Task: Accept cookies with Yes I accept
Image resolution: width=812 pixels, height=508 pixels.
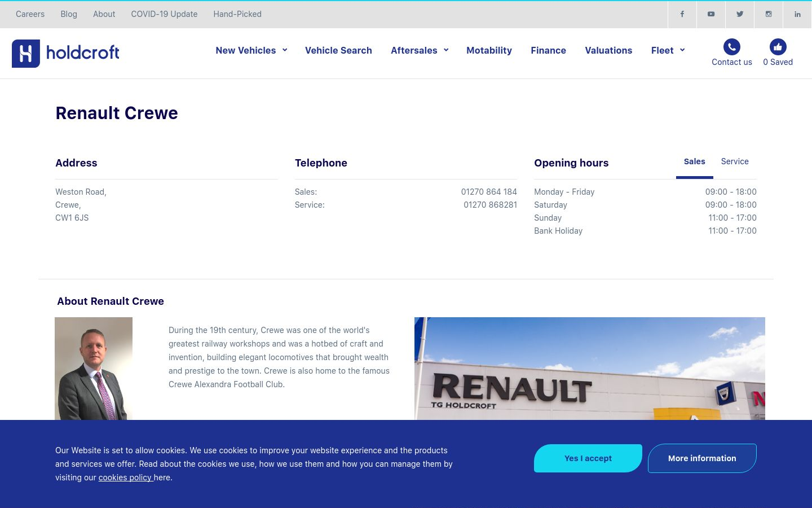Action: tap(588, 458)
